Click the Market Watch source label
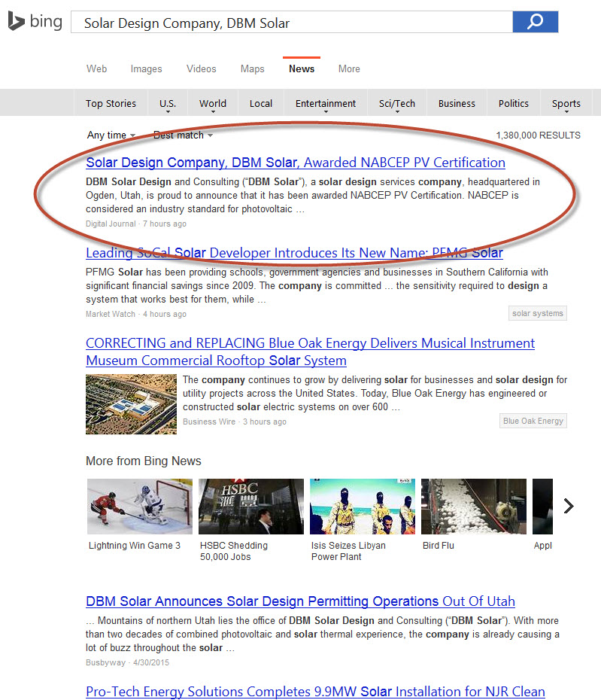The image size is (601, 700). (x=111, y=314)
